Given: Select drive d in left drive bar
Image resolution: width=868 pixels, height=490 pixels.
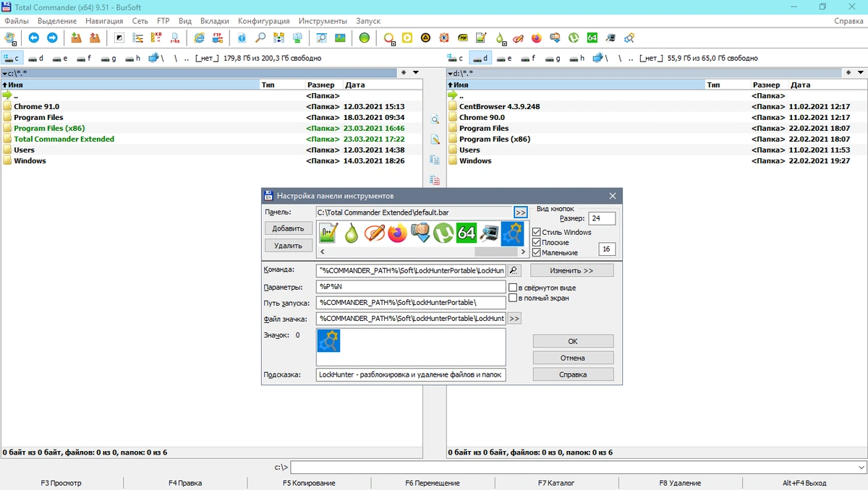Looking at the screenshot, I should coord(35,58).
